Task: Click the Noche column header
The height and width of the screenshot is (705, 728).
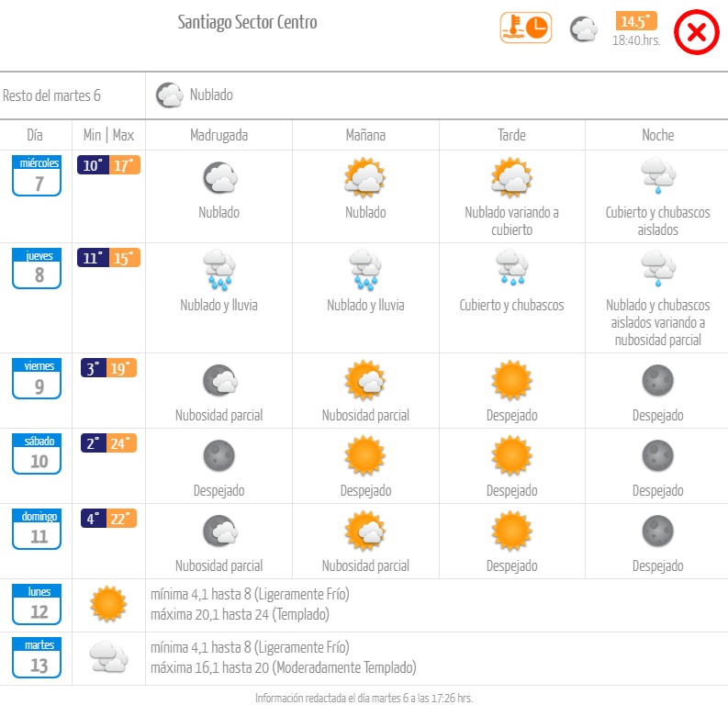Action: pyautogui.click(x=657, y=135)
